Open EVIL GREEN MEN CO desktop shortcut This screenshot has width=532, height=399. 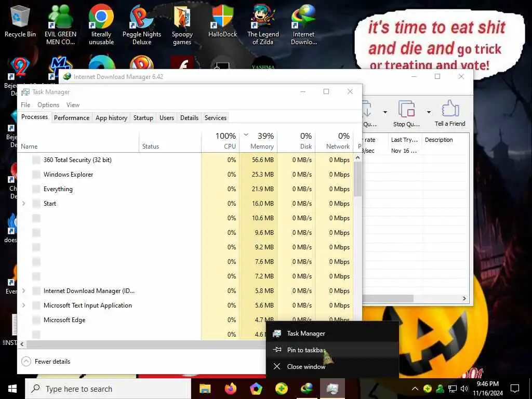pos(60,24)
